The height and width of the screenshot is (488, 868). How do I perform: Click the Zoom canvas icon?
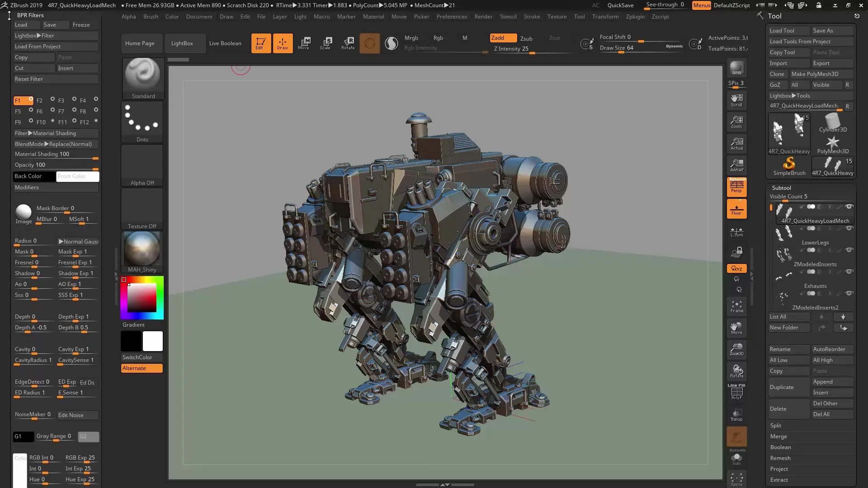tap(736, 122)
